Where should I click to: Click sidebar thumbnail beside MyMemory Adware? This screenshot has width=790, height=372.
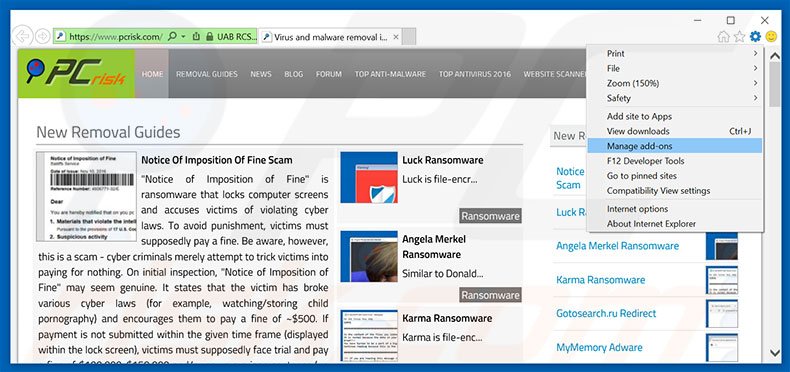(x=721, y=347)
